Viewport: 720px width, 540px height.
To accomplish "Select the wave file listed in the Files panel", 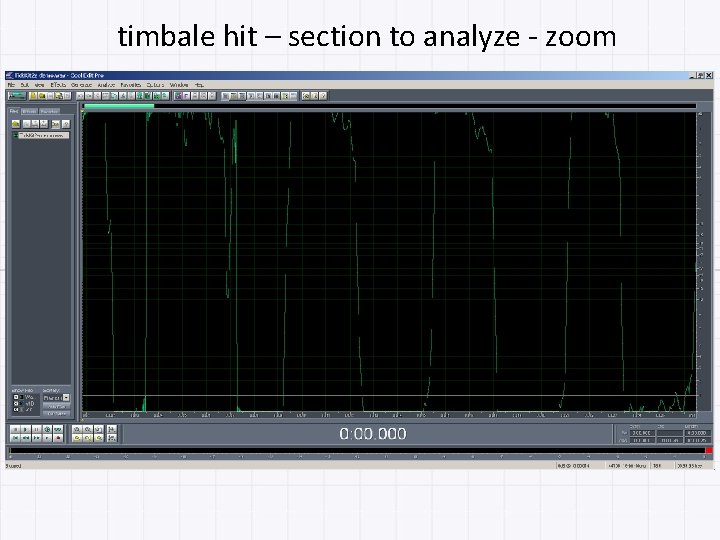I will (x=41, y=135).
